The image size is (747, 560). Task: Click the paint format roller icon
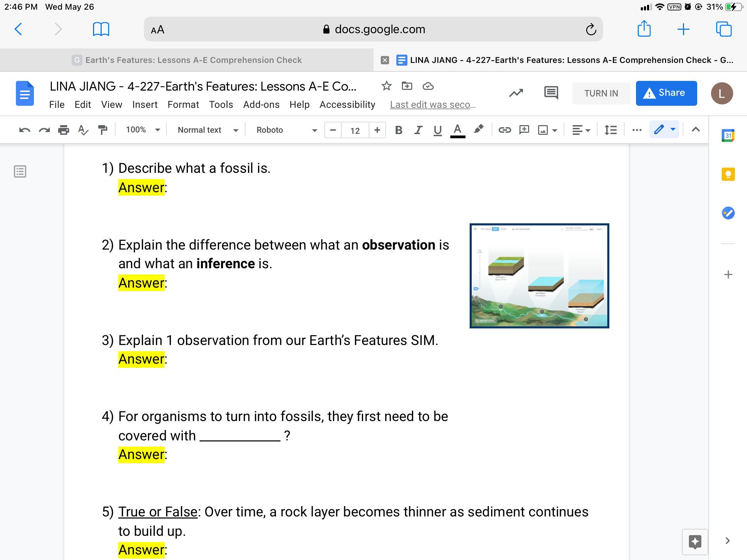tap(102, 130)
